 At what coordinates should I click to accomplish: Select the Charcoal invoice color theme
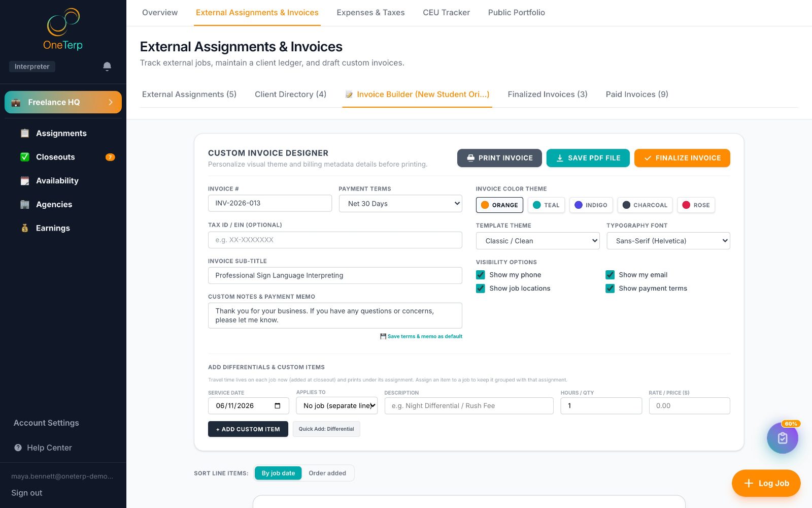645,205
